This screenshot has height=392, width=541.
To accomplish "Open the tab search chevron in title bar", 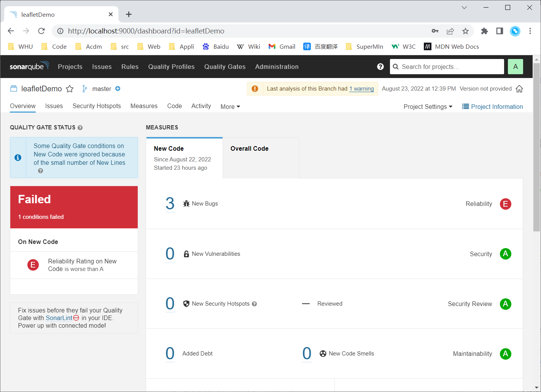I will [464, 8].
